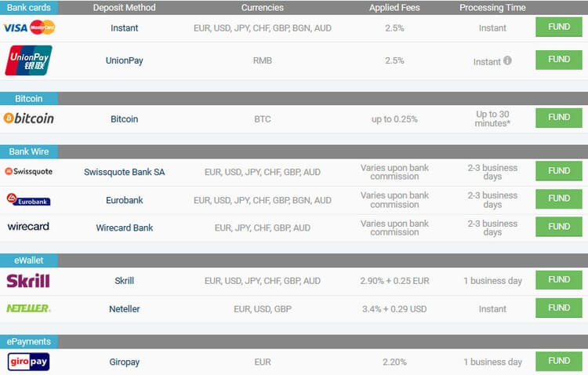Click FUND for Bitcoin deposit
This screenshot has width=588, height=375.
pyautogui.click(x=559, y=118)
